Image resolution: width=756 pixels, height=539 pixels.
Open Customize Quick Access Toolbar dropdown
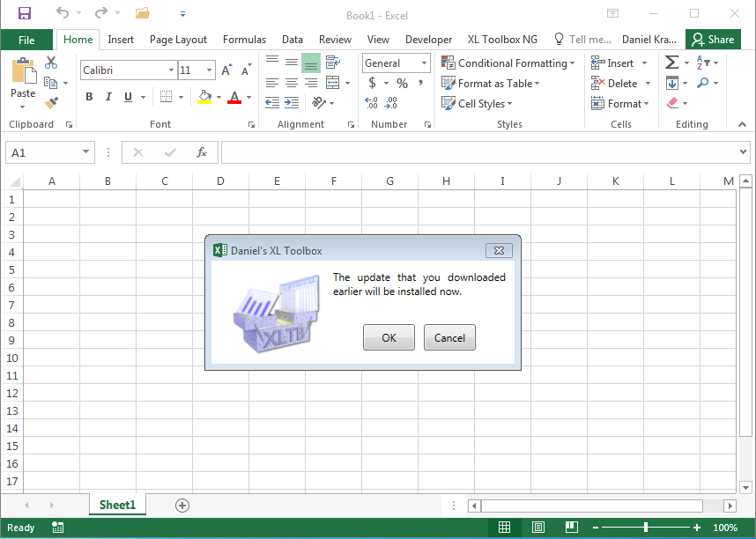coord(182,14)
